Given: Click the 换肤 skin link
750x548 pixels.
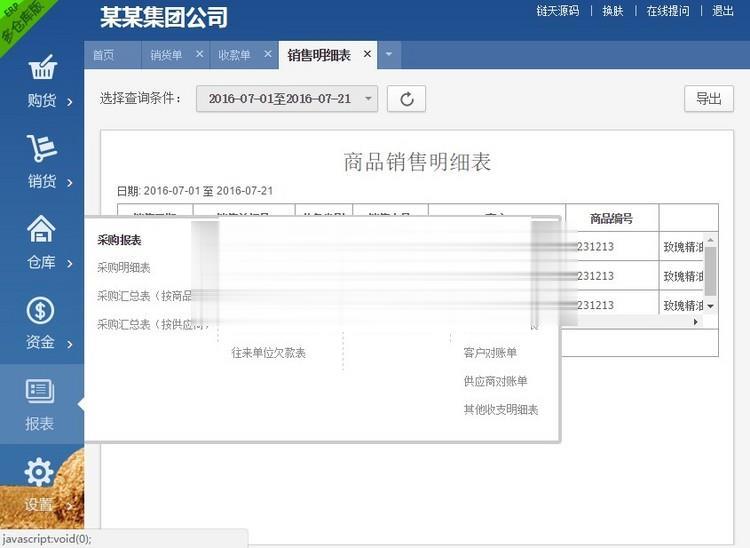Looking at the screenshot, I should click(x=613, y=11).
